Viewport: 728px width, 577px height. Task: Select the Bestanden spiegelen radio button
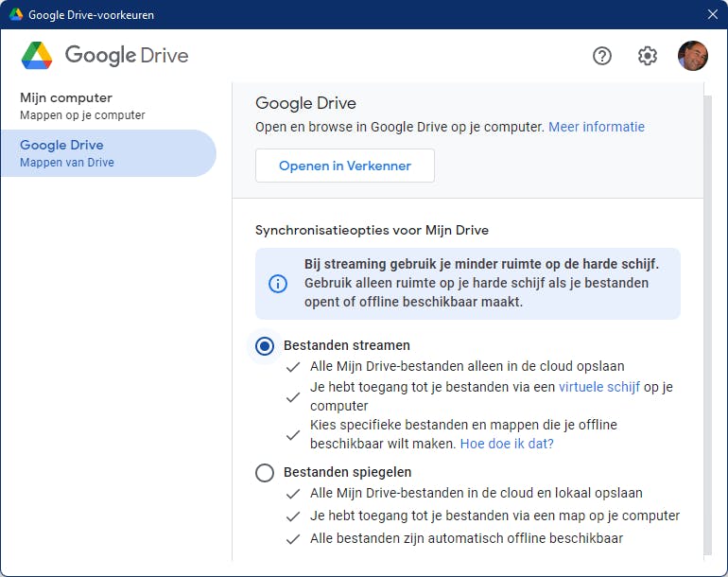click(265, 472)
